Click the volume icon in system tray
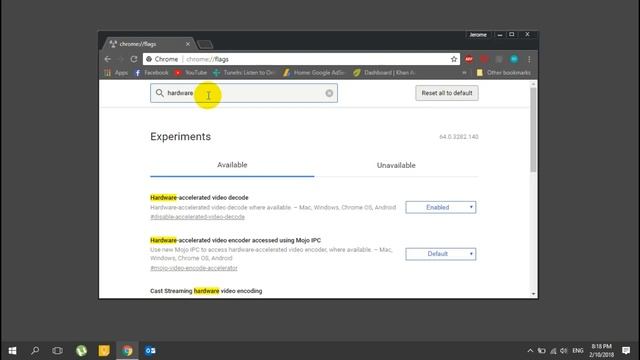 click(564, 351)
